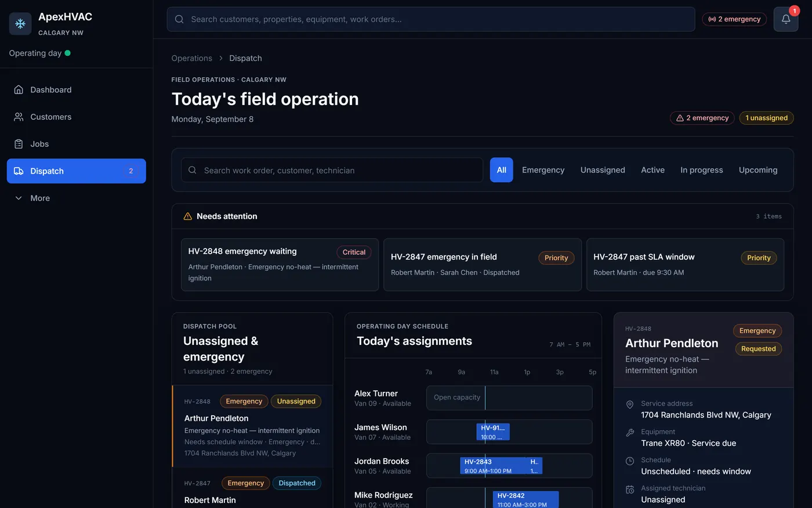The height and width of the screenshot is (508, 812).
Task: Open the notifications bell
Action: (x=786, y=19)
